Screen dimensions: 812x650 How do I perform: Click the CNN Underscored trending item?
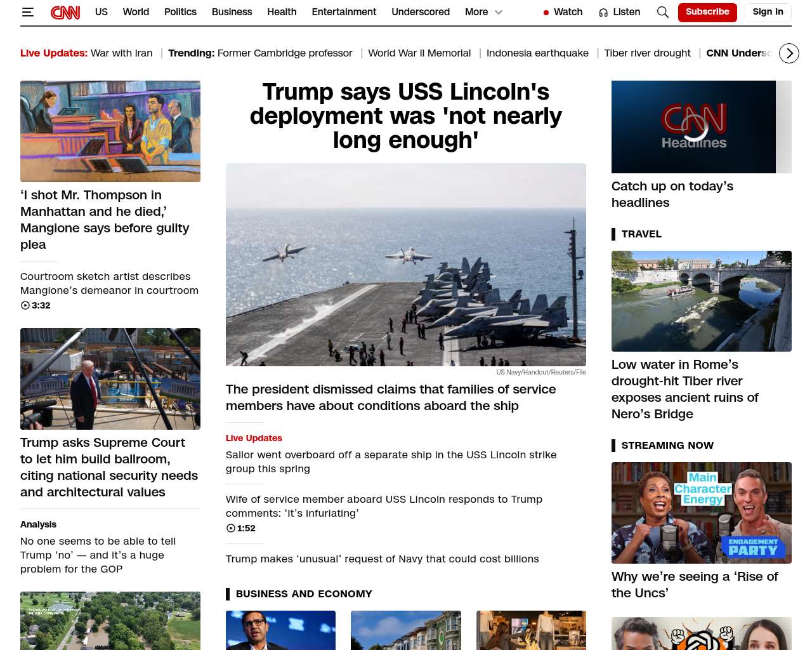pyautogui.click(x=740, y=53)
